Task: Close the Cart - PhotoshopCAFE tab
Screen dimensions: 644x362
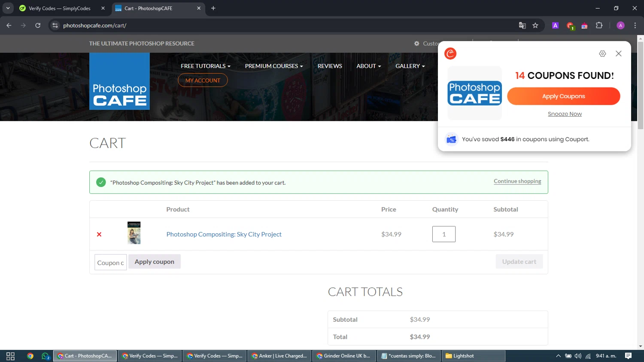Action: coord(199,8)
